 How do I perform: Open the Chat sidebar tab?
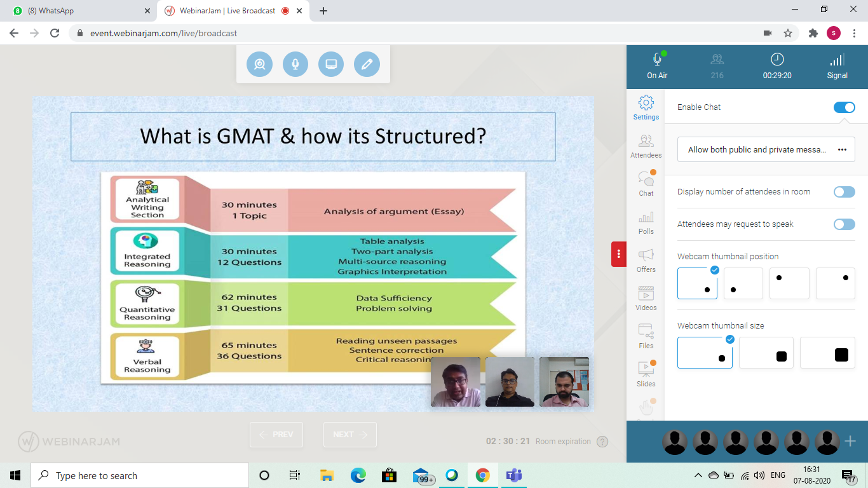646,184
